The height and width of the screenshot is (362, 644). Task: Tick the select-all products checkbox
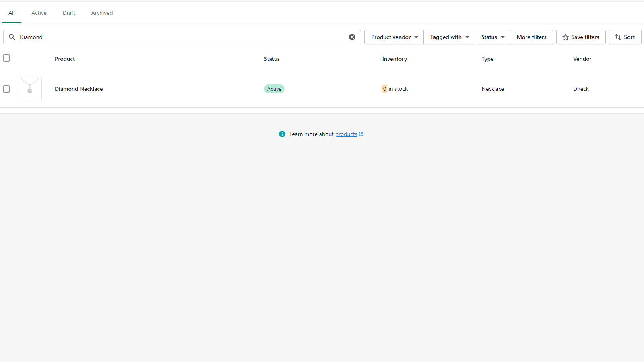(6, 58)
